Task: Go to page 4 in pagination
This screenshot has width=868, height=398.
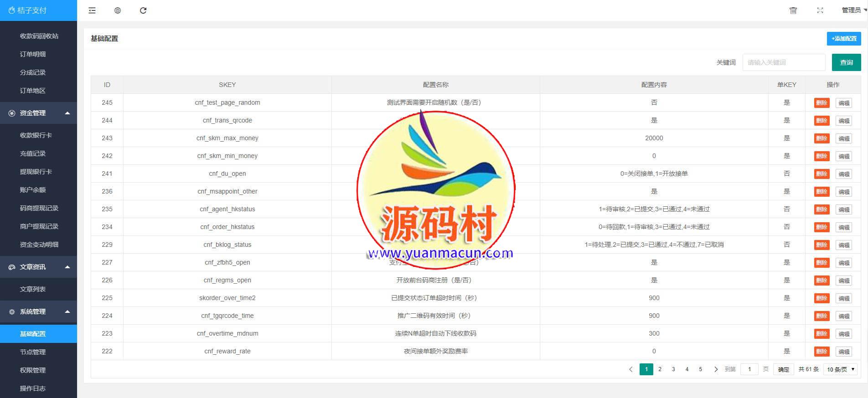Action: click(x=687, y=369)
